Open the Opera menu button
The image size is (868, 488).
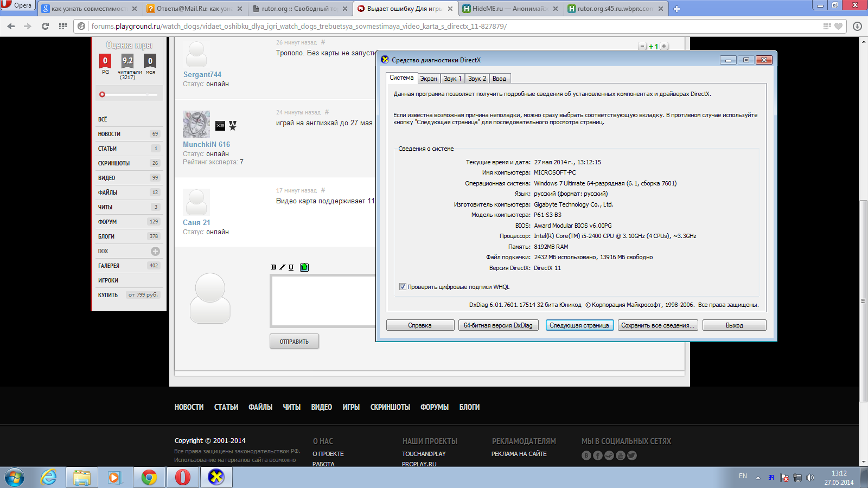18,5
